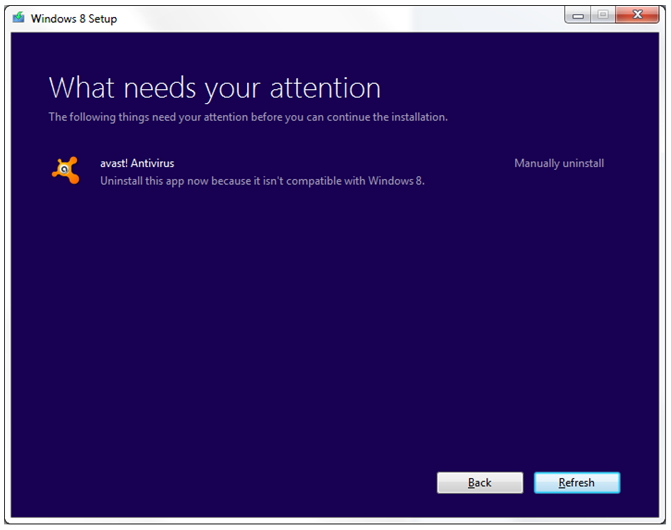Viewport: 671px width, 530px height.
Task: Click blank space between avast name and Manually uninstall
Action: coord(340,163)
